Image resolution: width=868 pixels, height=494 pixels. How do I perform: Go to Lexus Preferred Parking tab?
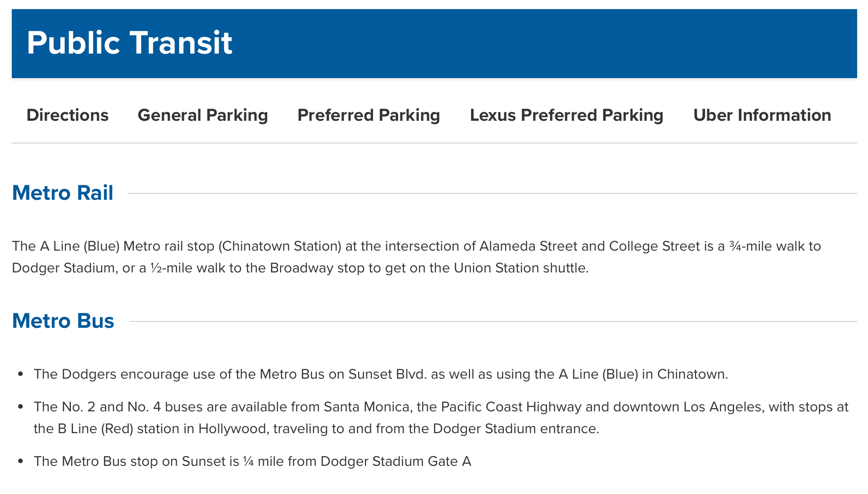(567, 115)
